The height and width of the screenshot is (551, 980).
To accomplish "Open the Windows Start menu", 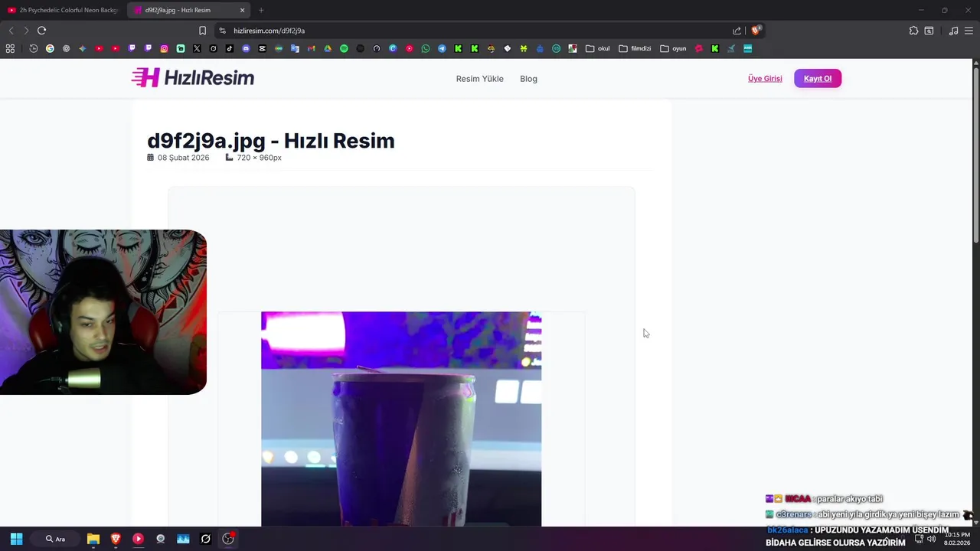I will [16, 539].
